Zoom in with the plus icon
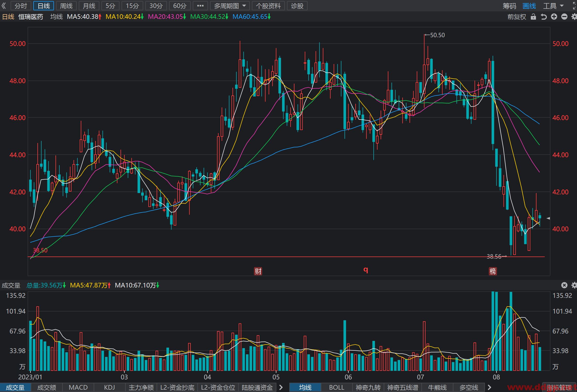The width and height of the screenshot is (577, 392). (554, 17)
